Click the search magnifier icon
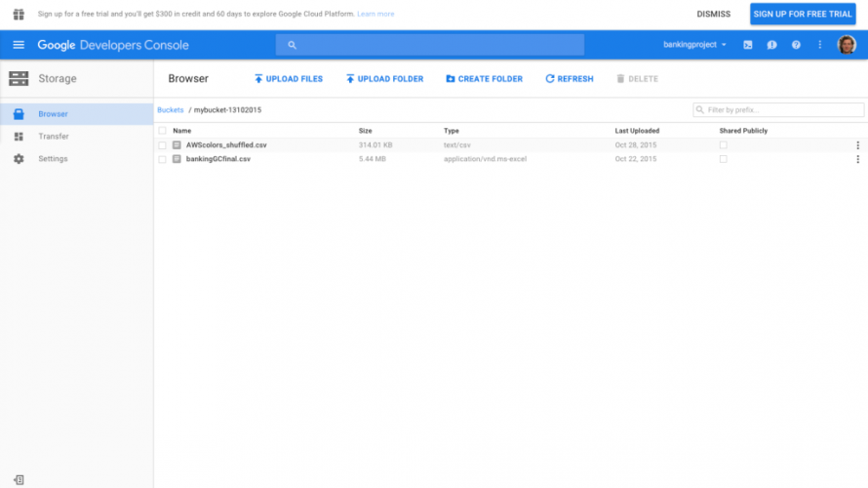This screenshot has width=868, height=488. pos(292,45)
